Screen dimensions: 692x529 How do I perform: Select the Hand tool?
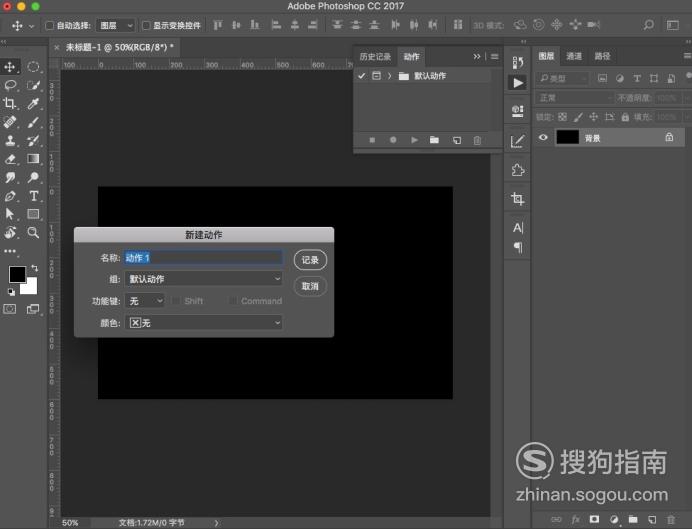coord(10,232)
